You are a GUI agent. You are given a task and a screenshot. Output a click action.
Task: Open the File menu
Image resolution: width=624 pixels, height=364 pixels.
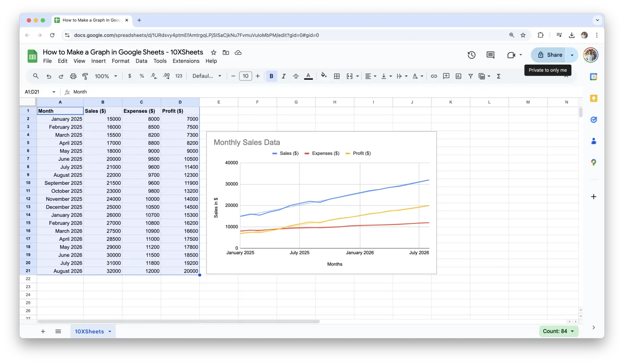47,61
